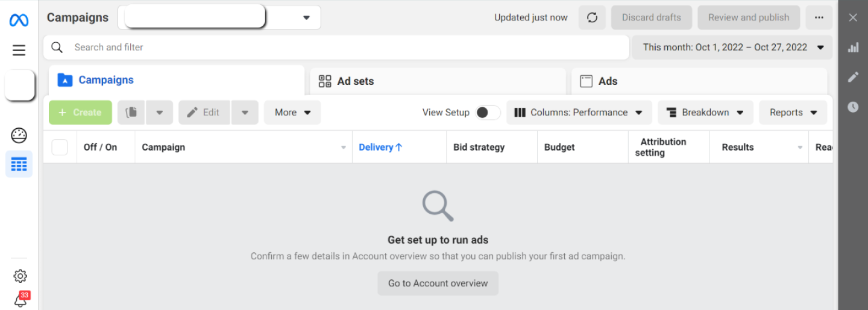Screen dimensions: 868x310
Task: Open the date range dropdown for this month
Action: (x=732, y=47)
